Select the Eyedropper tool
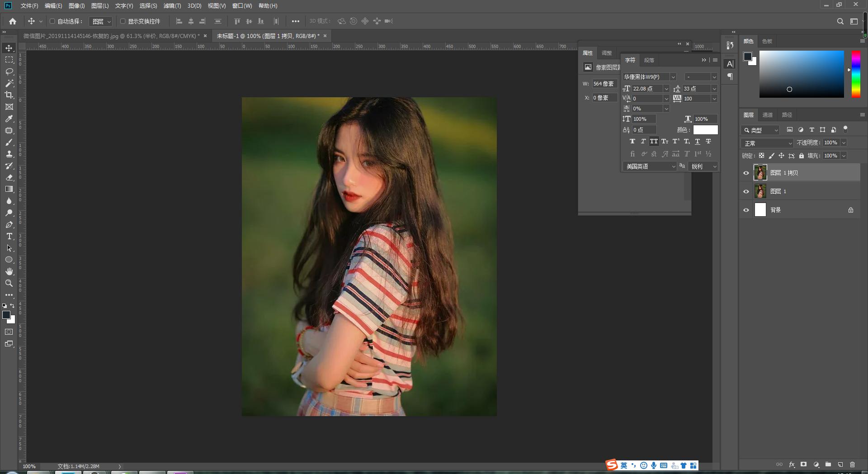This screenshot has height=474, width=868. (9, 118)
